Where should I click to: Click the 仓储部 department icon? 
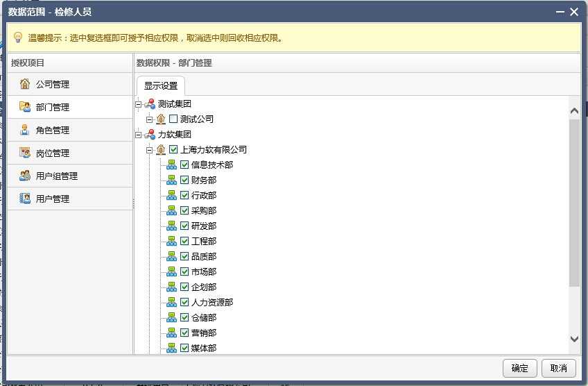click(171, 318)
